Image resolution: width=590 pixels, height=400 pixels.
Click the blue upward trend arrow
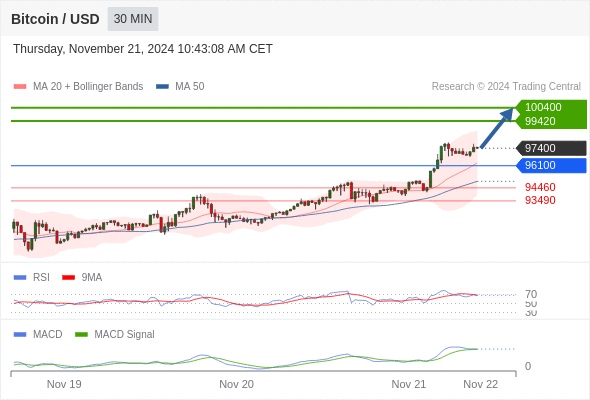click(x=497, y=128)
